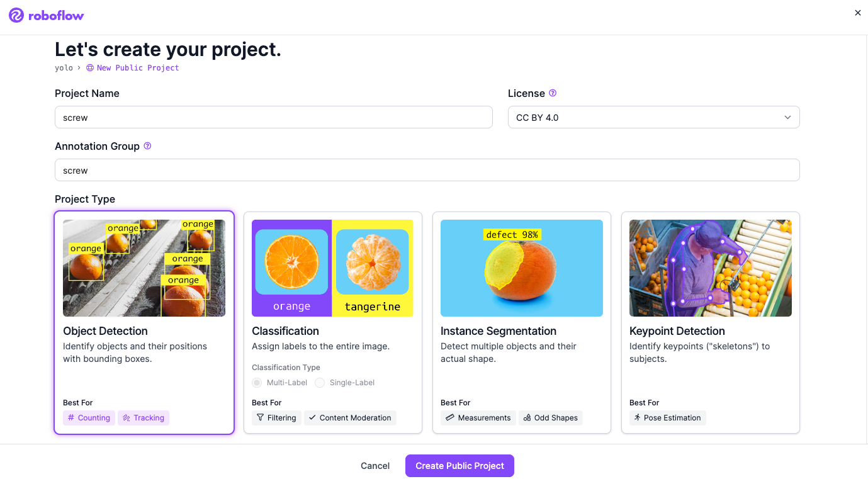Click into the Project Name field
The image size is (868, 479).
[x=273, y=118]
